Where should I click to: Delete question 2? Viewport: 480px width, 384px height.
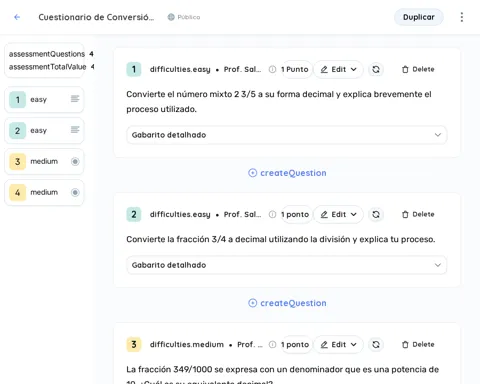coord(418,214)
